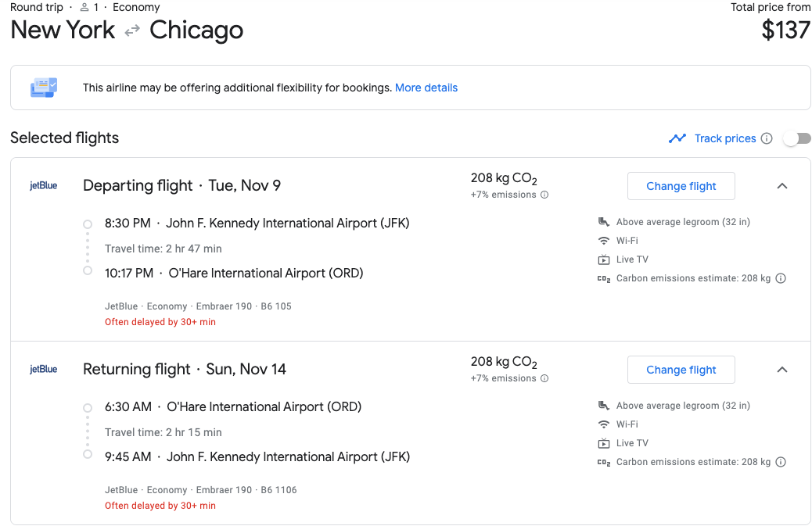Image resolution: width=812 pixels, height=526 pixels.
Task: Change flight for the returning Nov 14 trip
Action: click(681, 370)
